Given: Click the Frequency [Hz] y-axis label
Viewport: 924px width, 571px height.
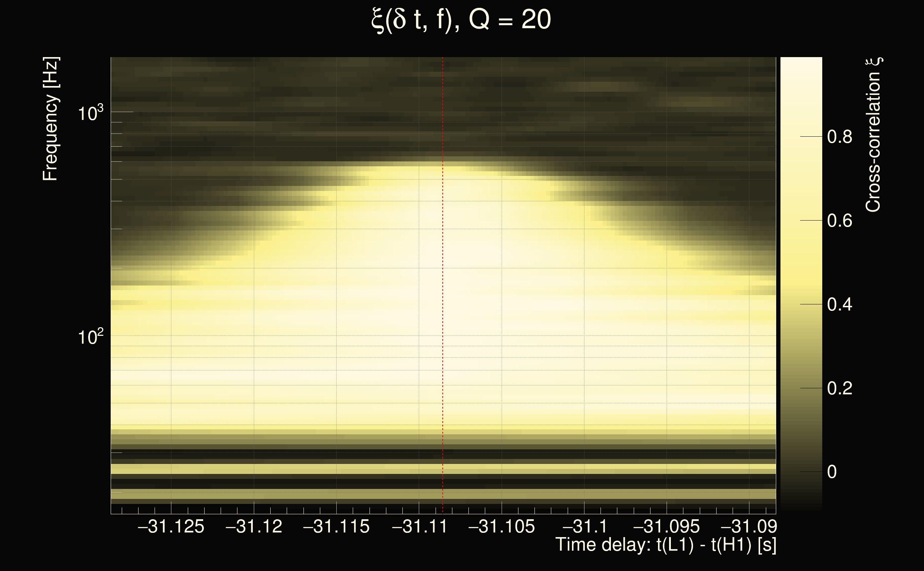Looking at the screenshot, I should 51,119.
